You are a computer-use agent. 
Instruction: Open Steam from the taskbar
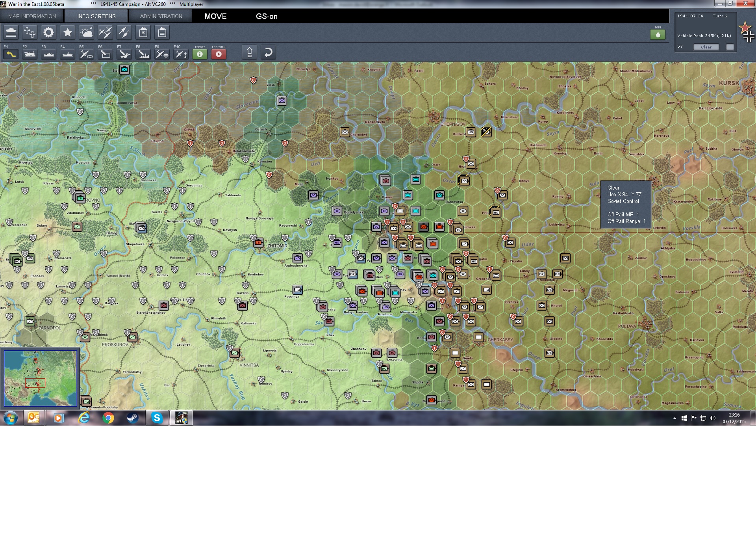(x=132, y=418)
